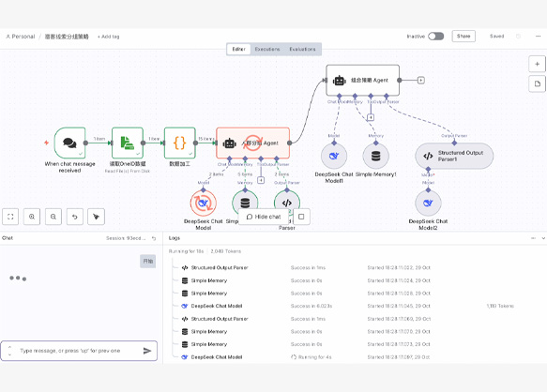This screenshot has height=392, width=547.
Task: Click the Session ID text in the Chat header
Action: [x=126, y=238]
